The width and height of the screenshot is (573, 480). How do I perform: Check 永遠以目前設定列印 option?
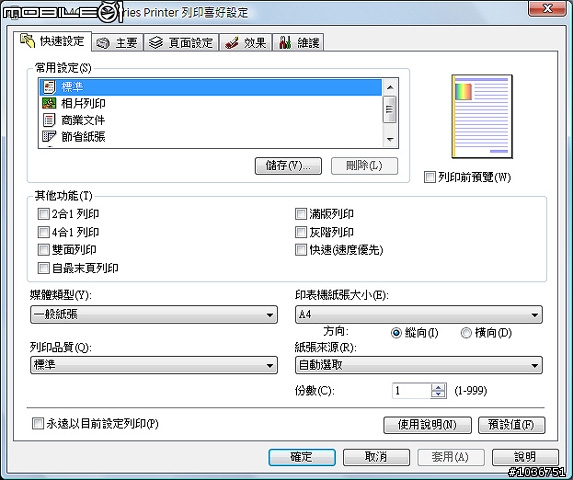click(38, 424)
